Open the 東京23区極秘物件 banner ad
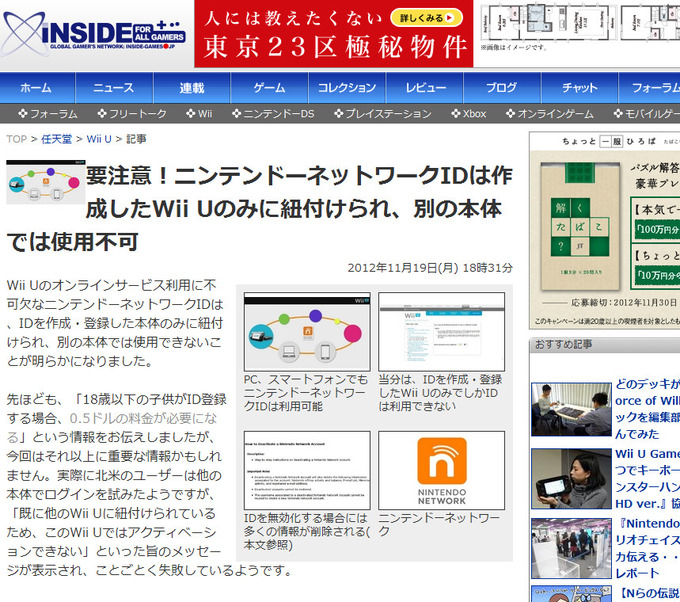 click(333, 34)
